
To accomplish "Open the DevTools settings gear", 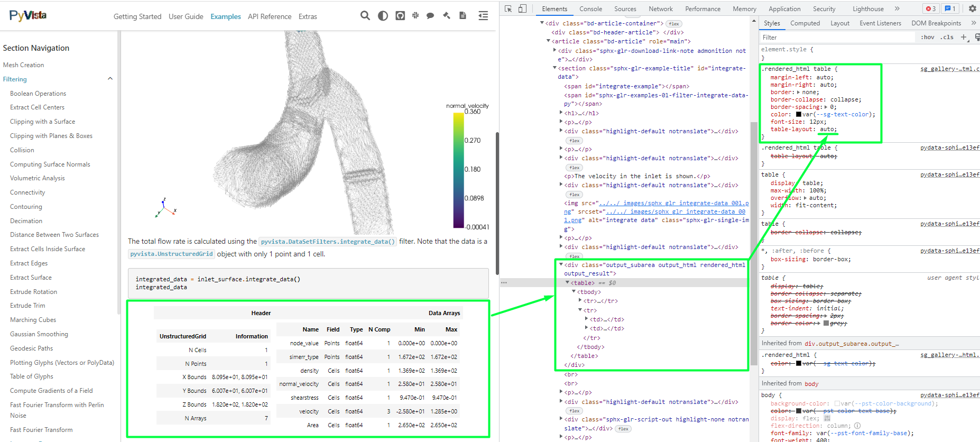I will [x=973, y=8].
